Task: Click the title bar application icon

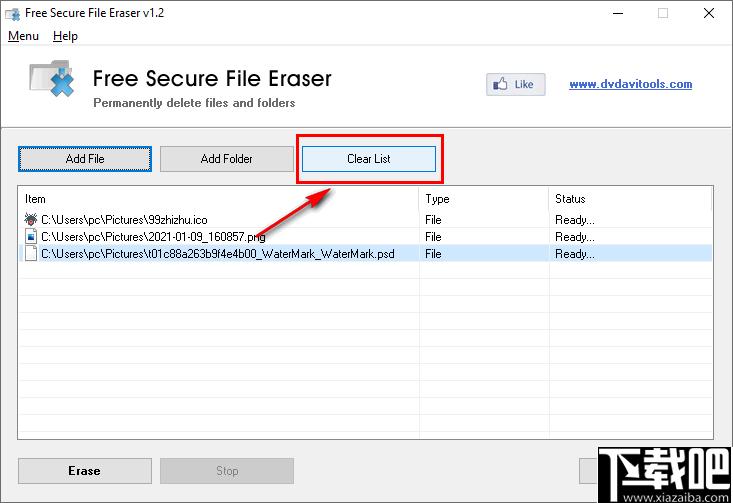Action: tap(13, 14)
